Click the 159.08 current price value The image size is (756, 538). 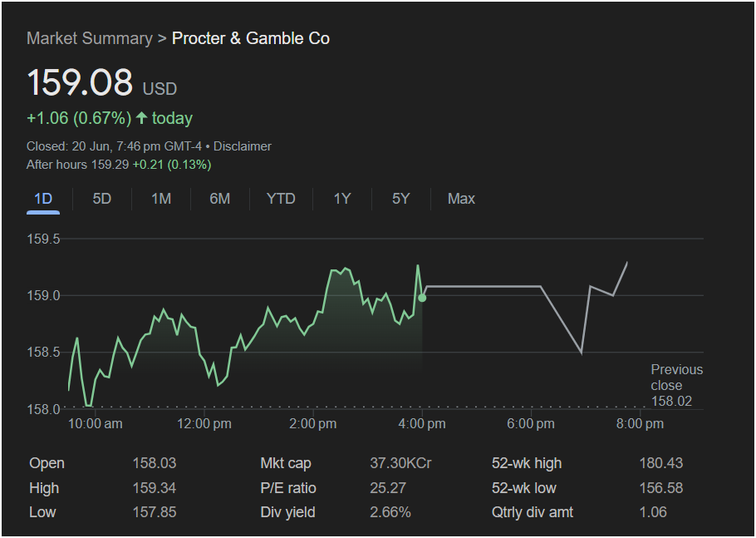tap(80, 82)
